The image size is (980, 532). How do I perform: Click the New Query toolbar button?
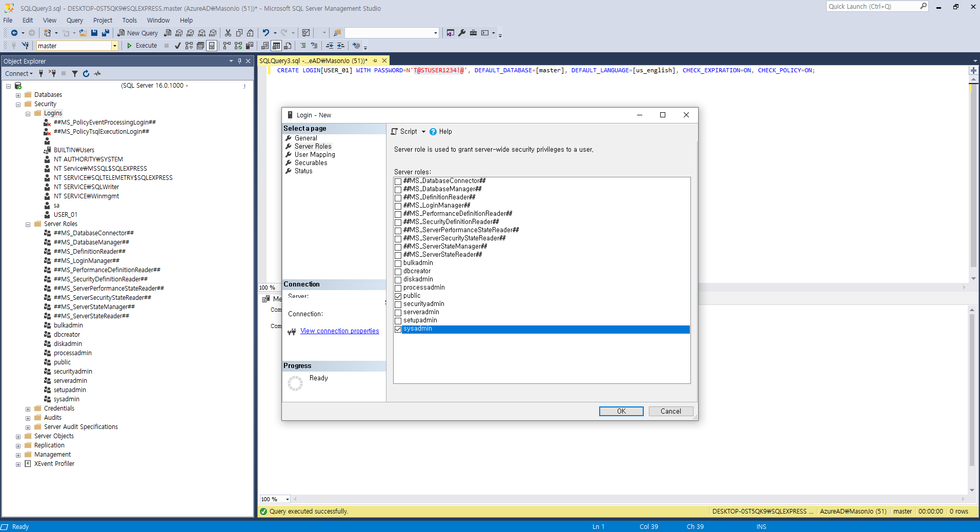[x=137, y=33]
